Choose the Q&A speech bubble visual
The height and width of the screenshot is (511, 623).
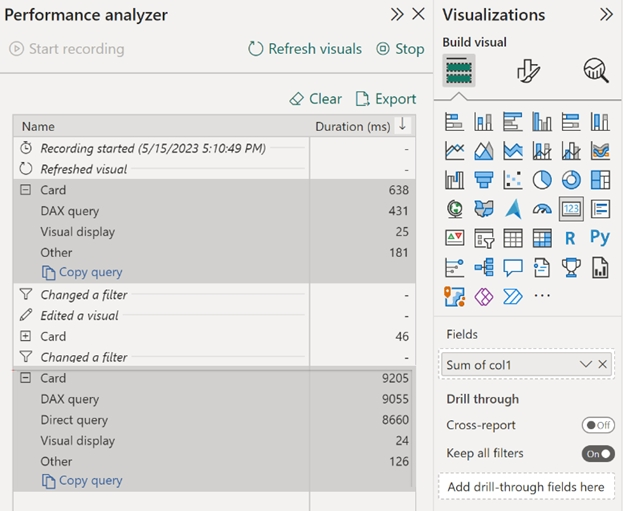pyautogui.click(x=513, y=267)
